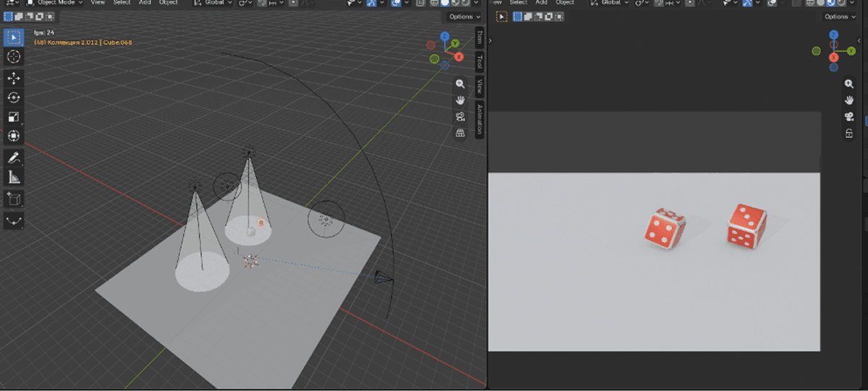Screen dimensions: 868x391
Task: Enable solid shading in left viewport
Action: pos(445,3)
